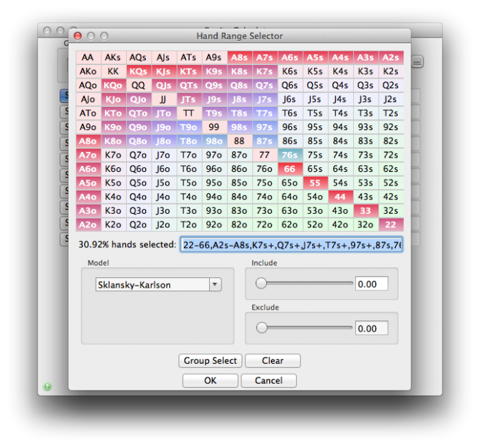Deselect the T8o hand cell
The image size is (480, 448).
click(x=189, y=141)
